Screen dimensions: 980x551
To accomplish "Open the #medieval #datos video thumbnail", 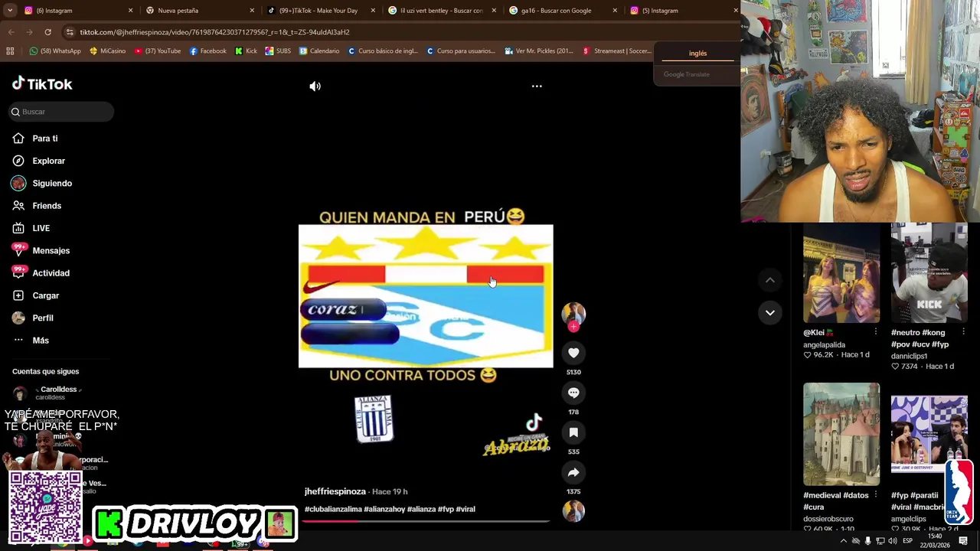I will tap(841, 434).
